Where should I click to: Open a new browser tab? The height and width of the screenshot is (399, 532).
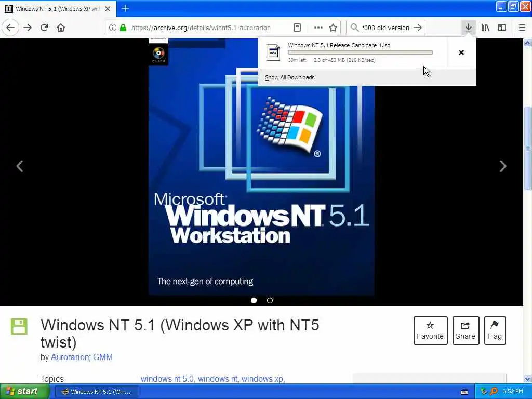click(125, 8)
